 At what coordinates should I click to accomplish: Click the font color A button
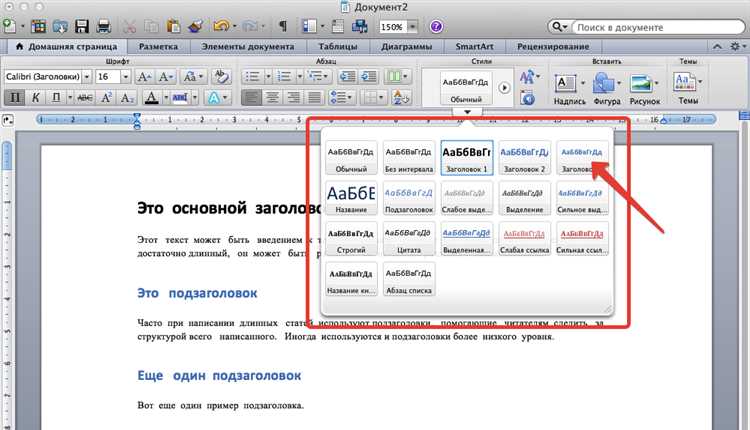click(x=152, y=98)
